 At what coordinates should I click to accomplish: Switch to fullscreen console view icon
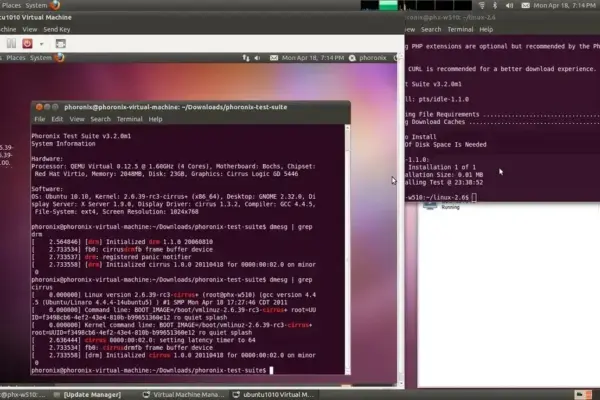tap(60, 43)
